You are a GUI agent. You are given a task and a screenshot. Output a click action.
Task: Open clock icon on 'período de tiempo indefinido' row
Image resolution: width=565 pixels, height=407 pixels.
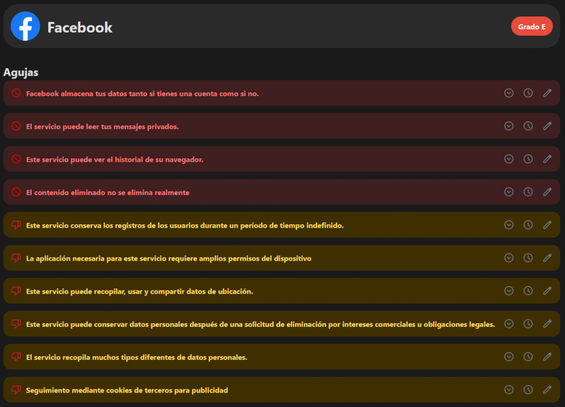[x=528, y=225]
